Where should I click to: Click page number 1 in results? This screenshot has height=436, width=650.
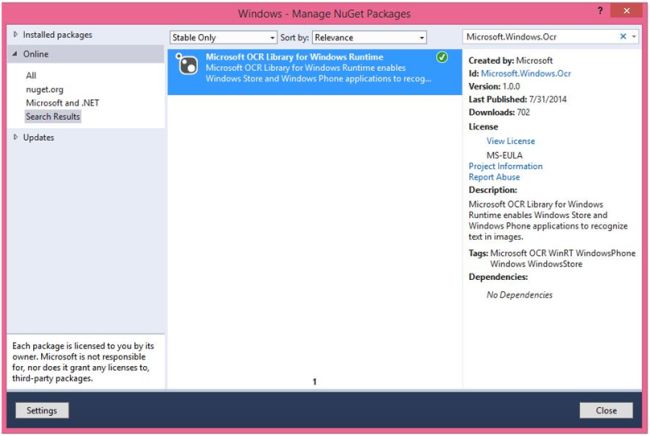315,381
